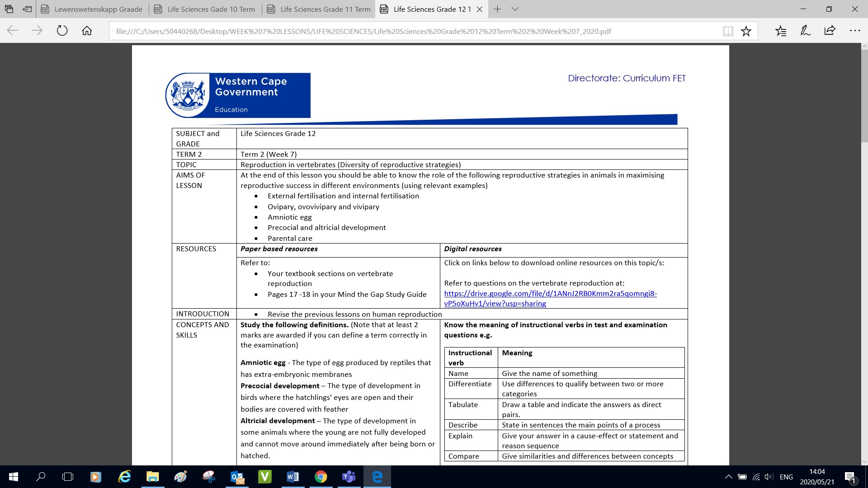The height and width of the screenshot is (488, 868).
Task: Share this page icon
Action: 830,31
